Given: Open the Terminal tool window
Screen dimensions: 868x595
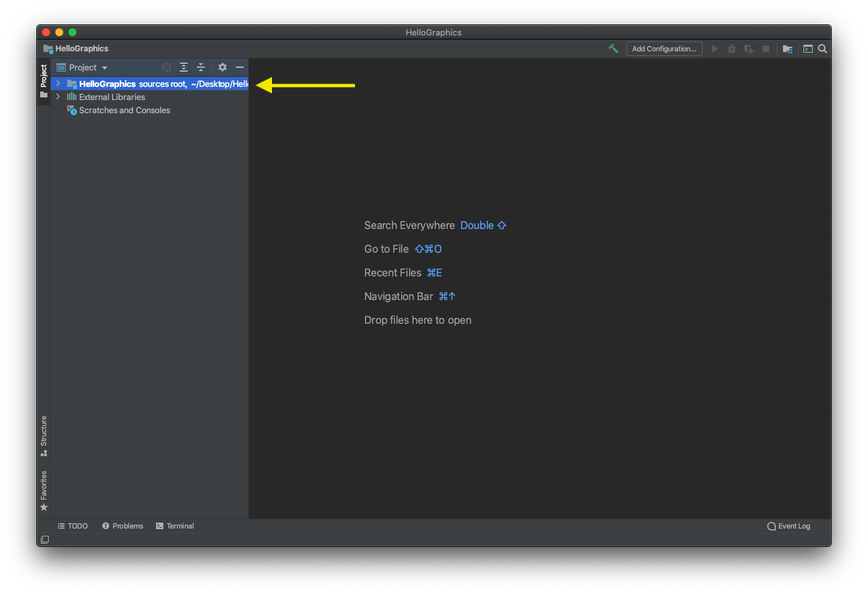Looking at the screenshot, I should (x=175, y=526).
